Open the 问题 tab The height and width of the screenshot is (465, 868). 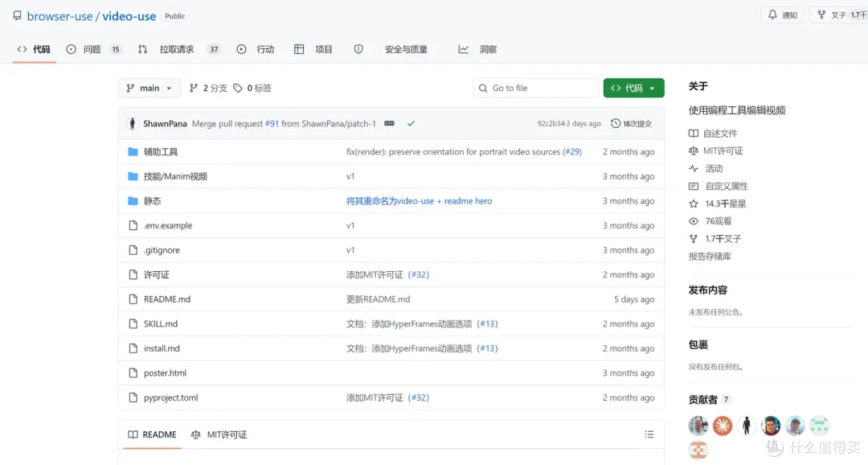(93, 49)
